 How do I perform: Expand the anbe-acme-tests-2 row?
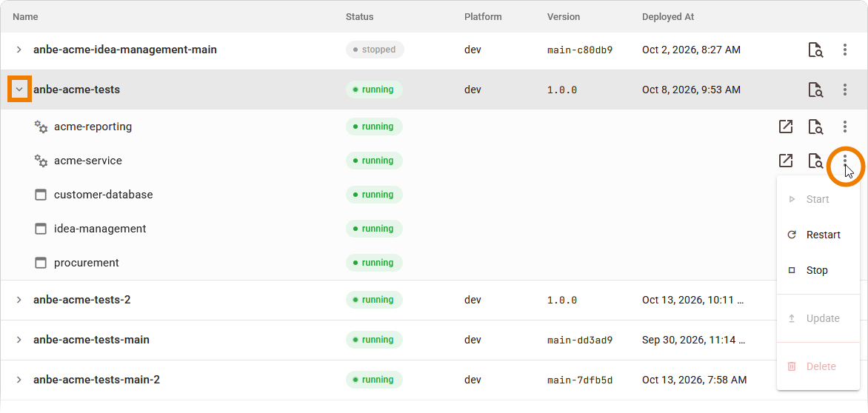pos(19,300)
